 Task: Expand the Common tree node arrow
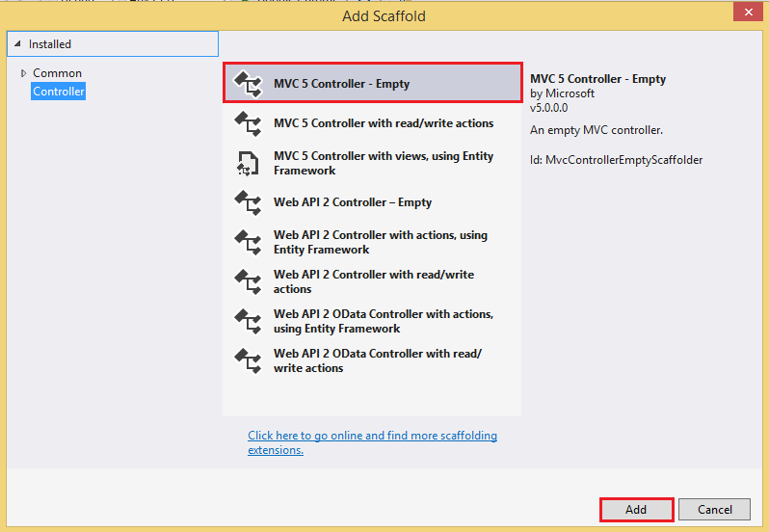click(24, 73)
